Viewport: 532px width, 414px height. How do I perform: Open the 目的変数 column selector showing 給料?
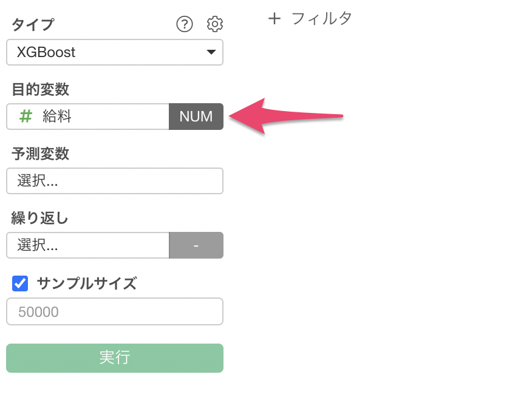point(87,117)
